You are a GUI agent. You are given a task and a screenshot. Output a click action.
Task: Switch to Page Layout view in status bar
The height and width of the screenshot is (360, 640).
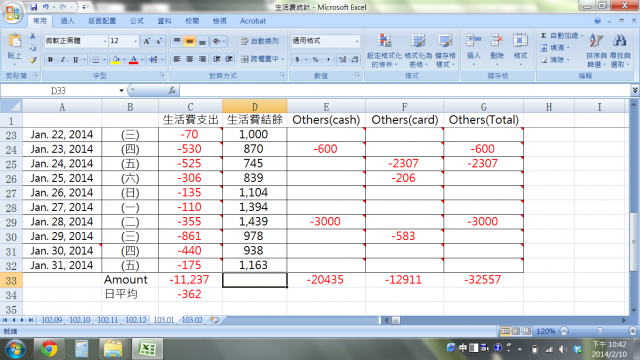point(516,331)
